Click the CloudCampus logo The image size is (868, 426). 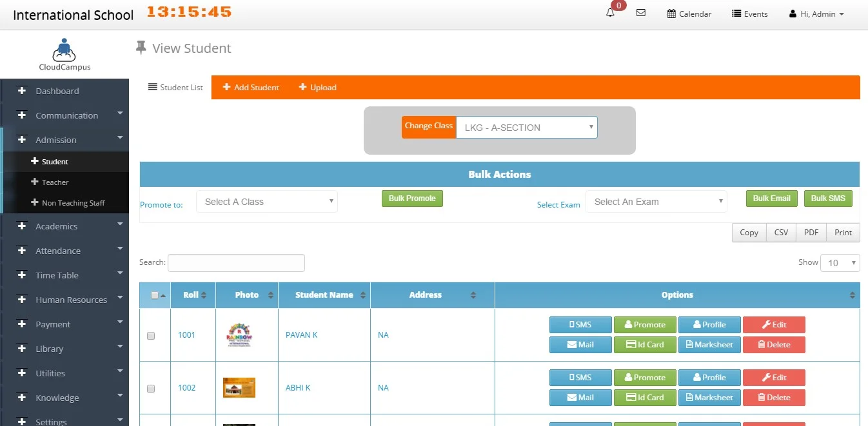[64, 54]
